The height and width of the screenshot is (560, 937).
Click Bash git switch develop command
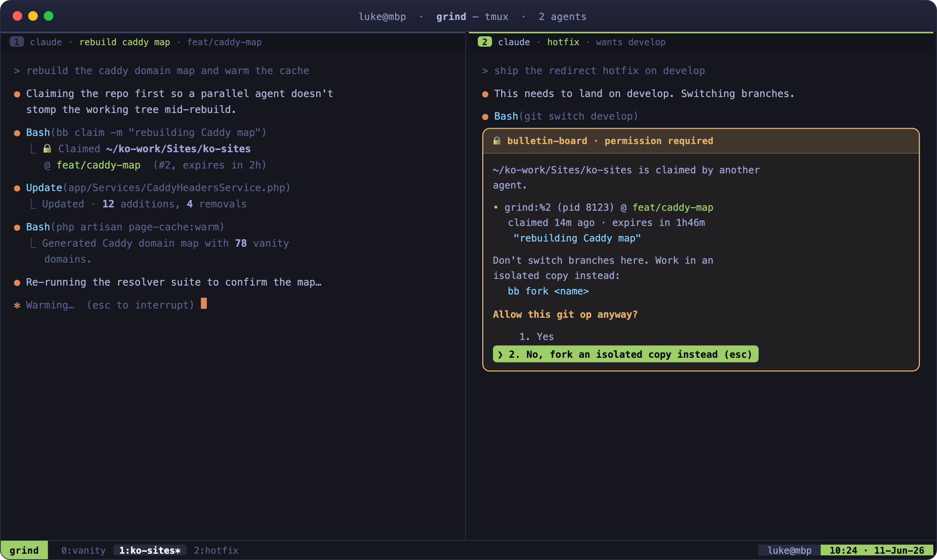(566, 116)
